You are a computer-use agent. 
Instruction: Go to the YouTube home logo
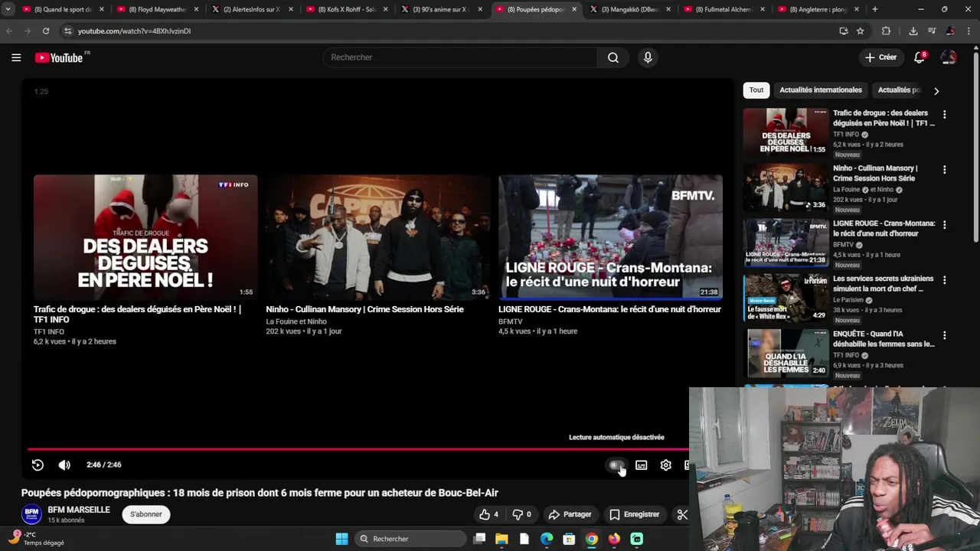[x=59, y=57]
